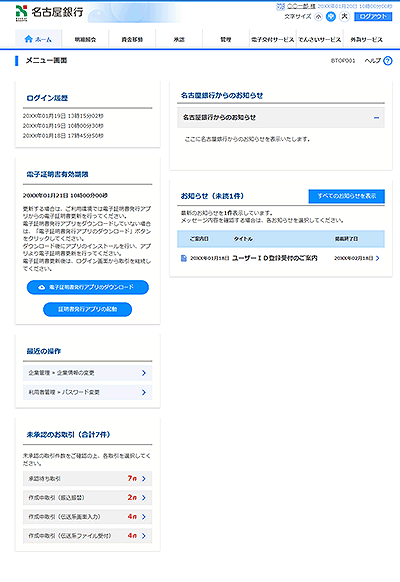Open the 資金移動 menu

tap(132, 39)
